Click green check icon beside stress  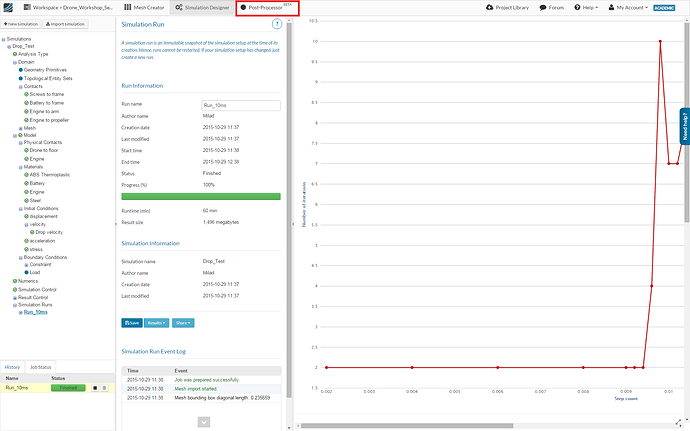pyautogui.click(x=26, y=250)
